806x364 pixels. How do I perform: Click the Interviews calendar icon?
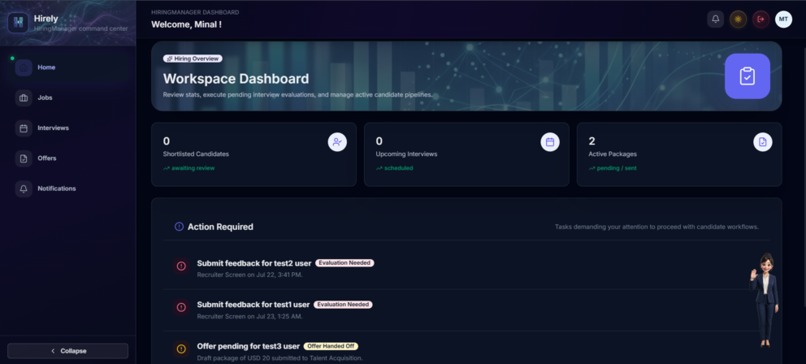click(x=24, y=128)
